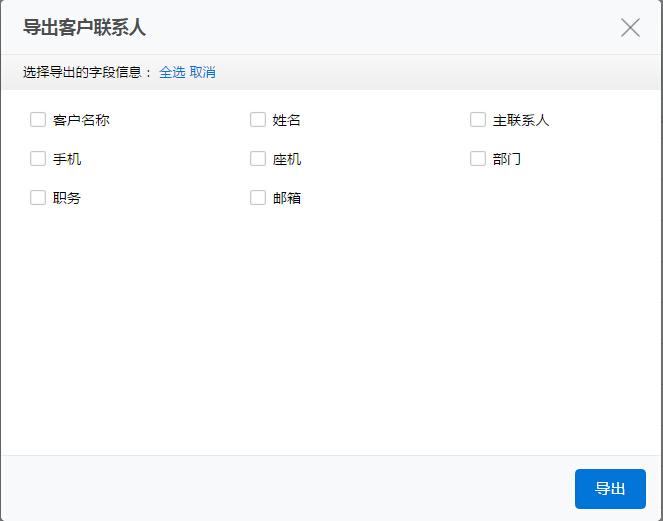The height and width of the screenshot is (521, 663).
Task: Click the 客户名称 label text
Action: point(81,120)
